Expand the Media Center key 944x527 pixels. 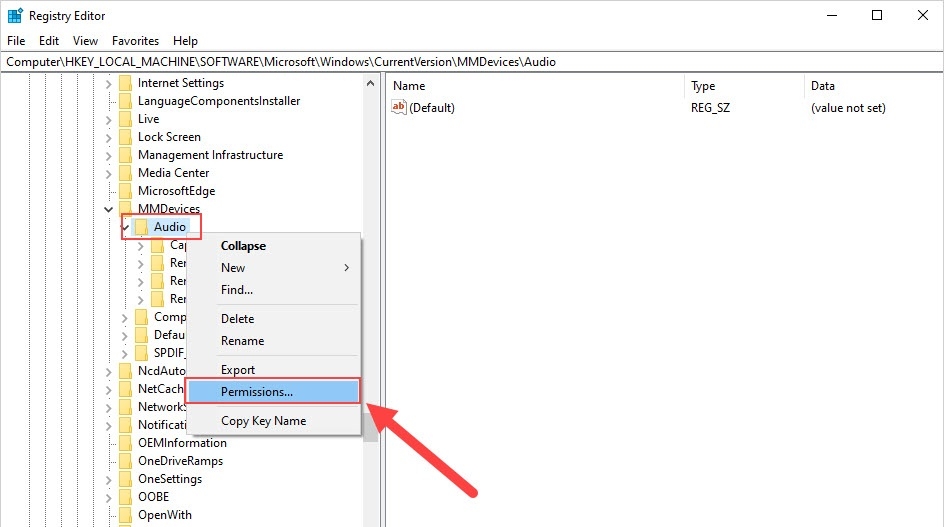point(108,174)
